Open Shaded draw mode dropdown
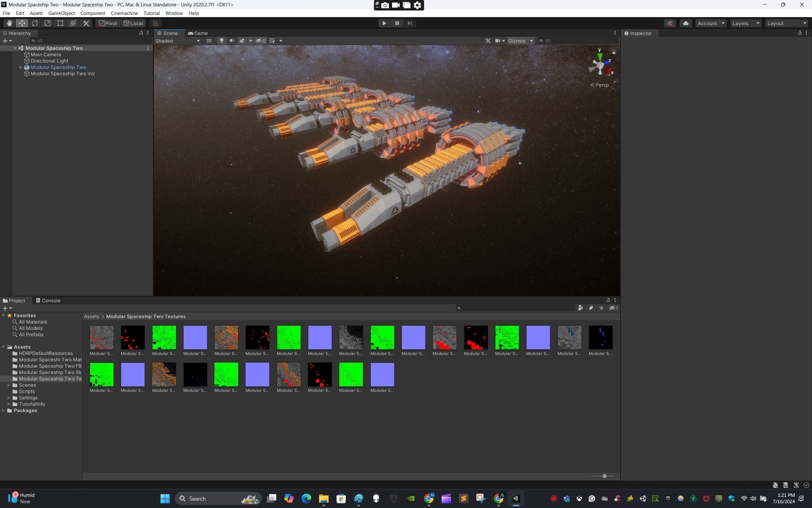The height and width of the screenshot is (508, 812). tap(178, 41)
